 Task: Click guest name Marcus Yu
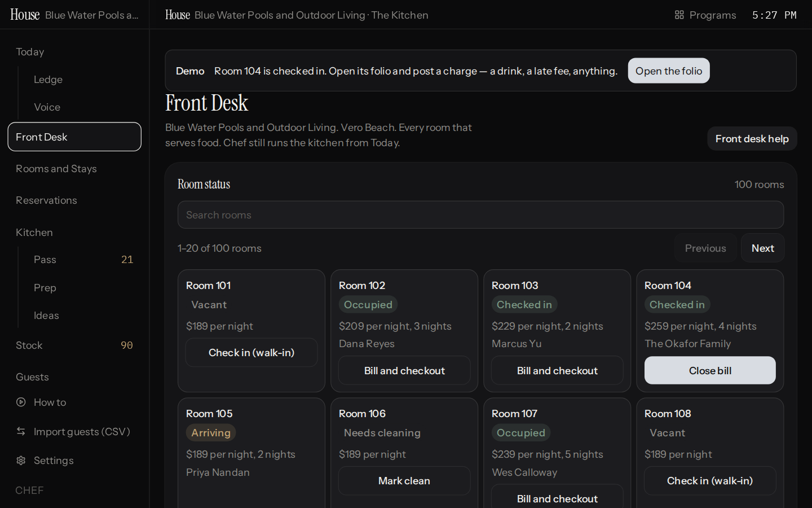pos(517,344)
